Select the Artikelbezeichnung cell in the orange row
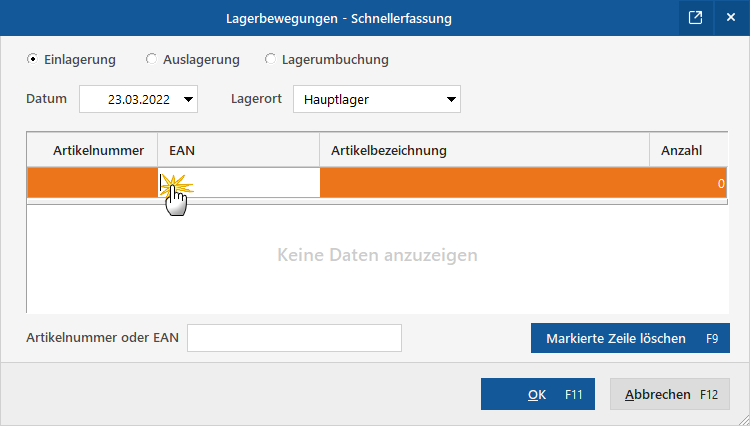 tap(484, 183)
